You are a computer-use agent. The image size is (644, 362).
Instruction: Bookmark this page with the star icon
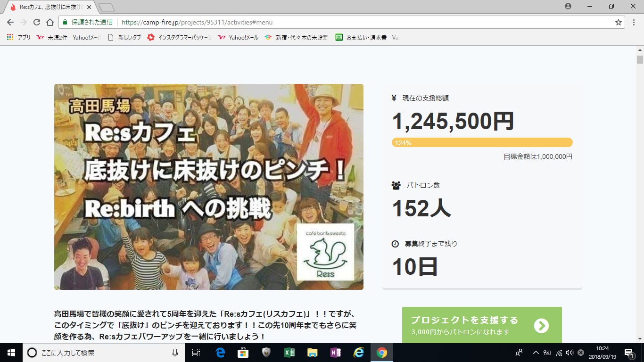pos(619,22)
